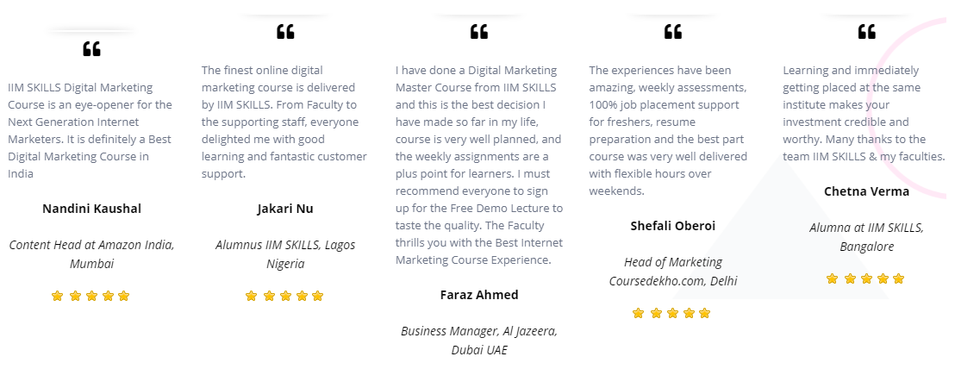Viewport: 980px width, 369px height.
Task: Click the last star under Chetna Verma
Action: [x=899, y=279]
